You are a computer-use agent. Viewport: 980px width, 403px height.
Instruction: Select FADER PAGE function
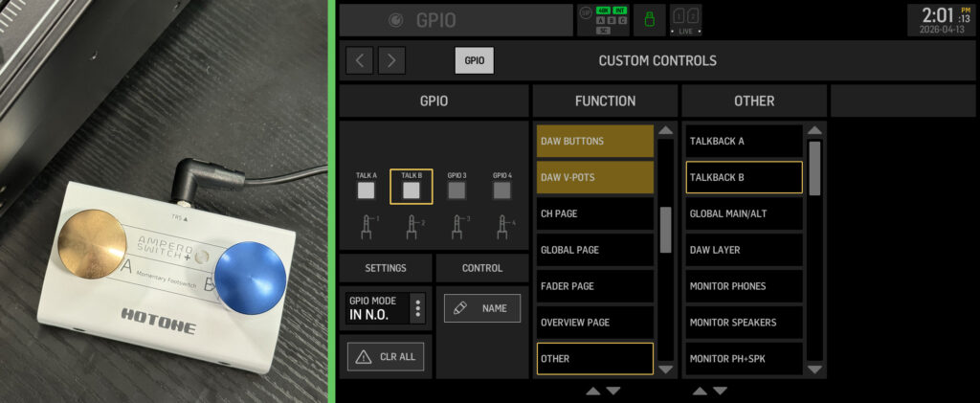pyautogui.click(x=595, y=286)
